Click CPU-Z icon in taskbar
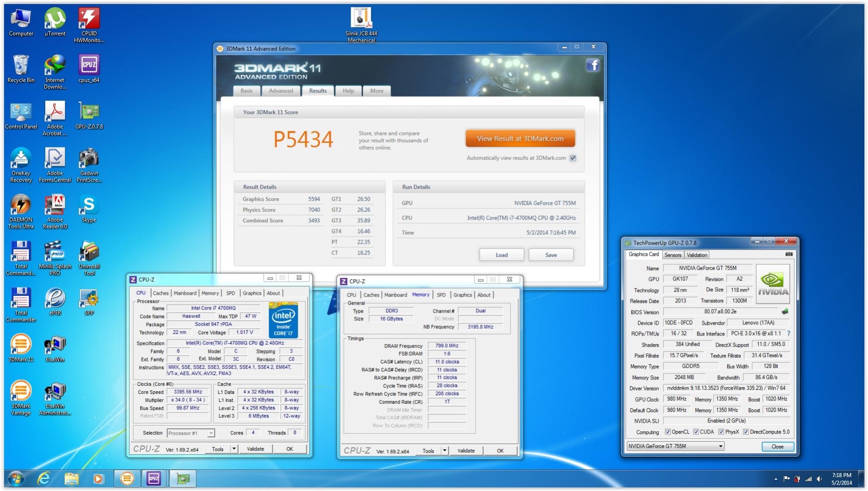 click(154, 478)
